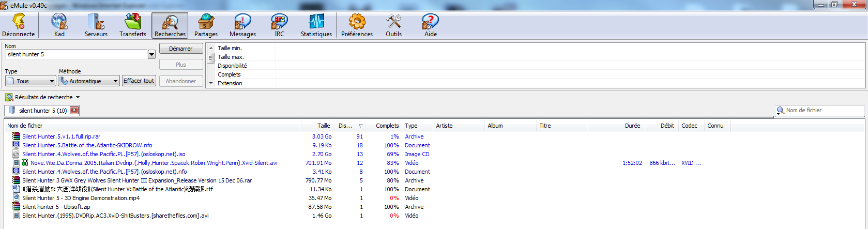Sort results by Taille column

click(x=318, y=126)
